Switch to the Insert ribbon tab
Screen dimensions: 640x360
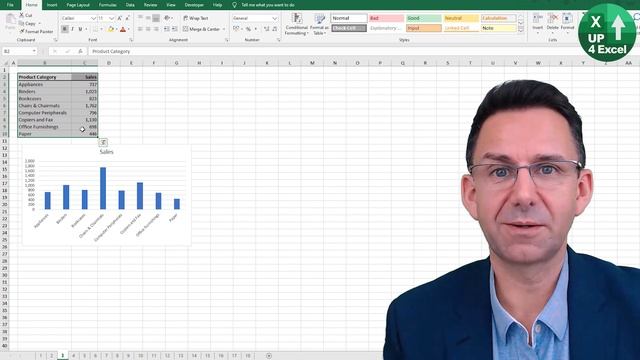click(x=52, y=5)
